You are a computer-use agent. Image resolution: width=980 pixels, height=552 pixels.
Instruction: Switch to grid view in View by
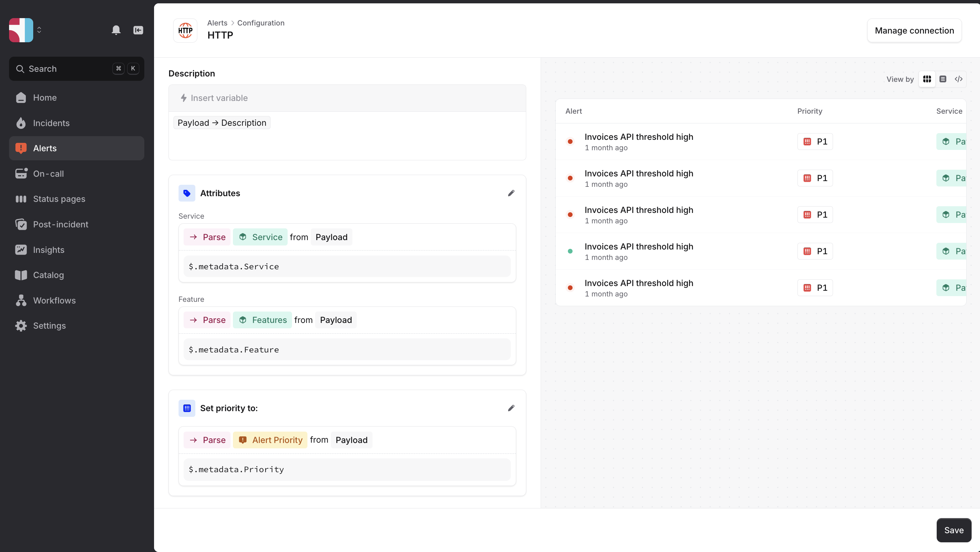[x=927, y=79]
